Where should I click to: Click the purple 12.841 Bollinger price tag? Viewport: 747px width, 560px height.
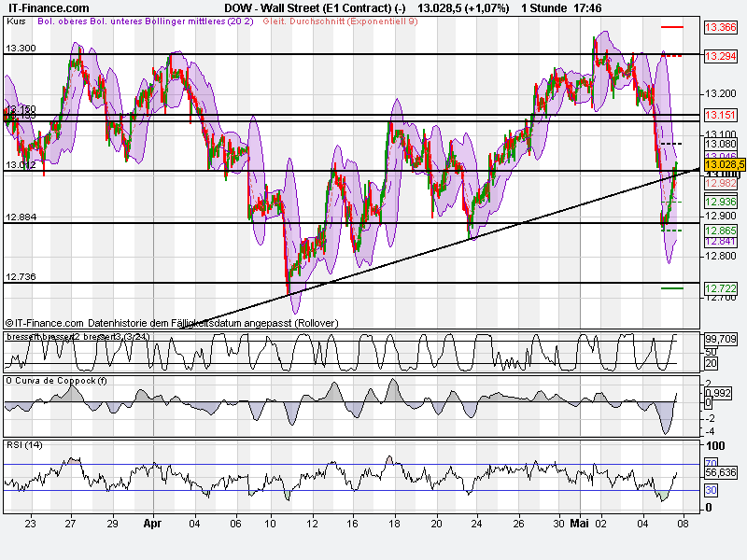pyautogui.click(x=720, y=242)
